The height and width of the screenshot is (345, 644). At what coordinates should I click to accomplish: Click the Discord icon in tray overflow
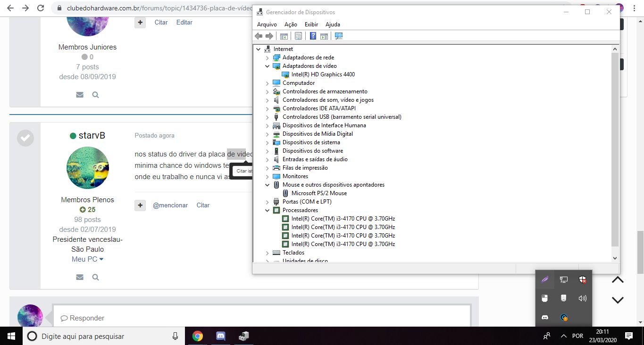544,318
